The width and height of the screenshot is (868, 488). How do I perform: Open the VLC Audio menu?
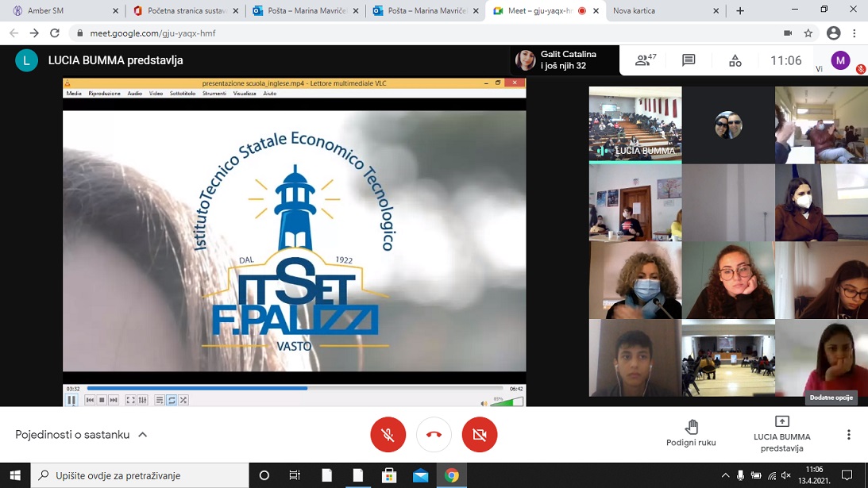134,94
